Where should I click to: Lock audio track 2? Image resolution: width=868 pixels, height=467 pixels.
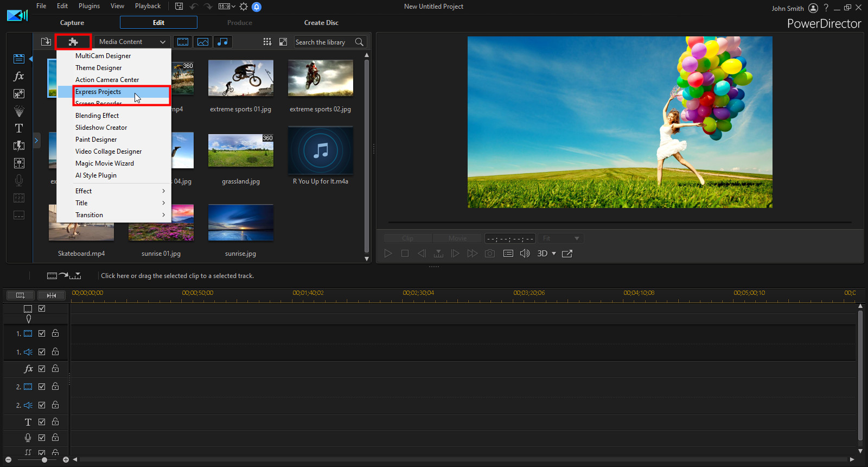coord(55,405)
